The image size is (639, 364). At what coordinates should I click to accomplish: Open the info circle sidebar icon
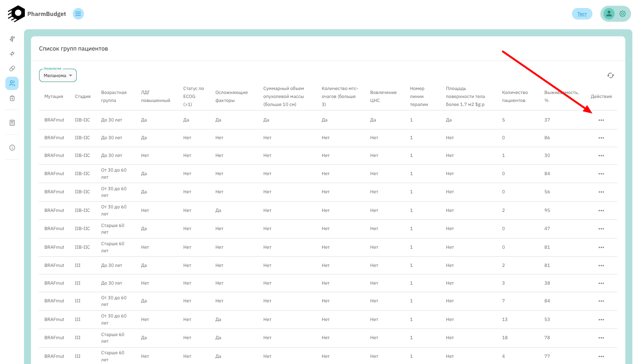[x=12, y=148]
